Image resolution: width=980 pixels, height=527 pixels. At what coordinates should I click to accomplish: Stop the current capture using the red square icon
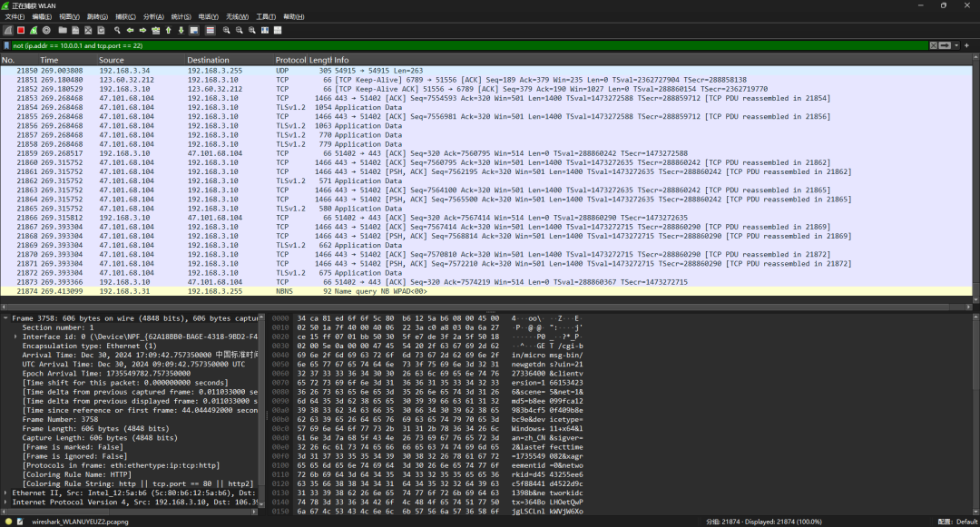(20, 29)
